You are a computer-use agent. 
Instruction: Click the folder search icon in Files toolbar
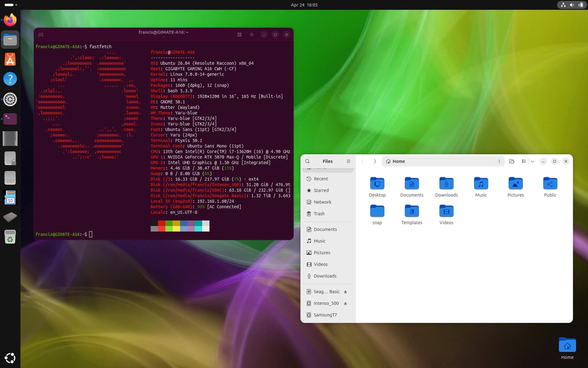tap(512, 161)
